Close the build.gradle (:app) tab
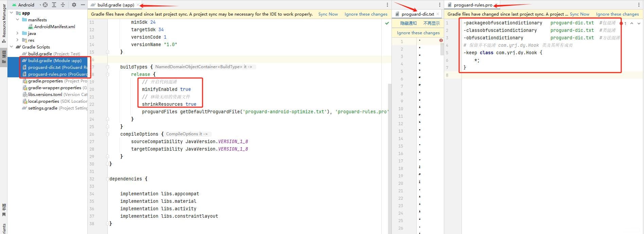This screenshot has width=644, height=234. 138,5
